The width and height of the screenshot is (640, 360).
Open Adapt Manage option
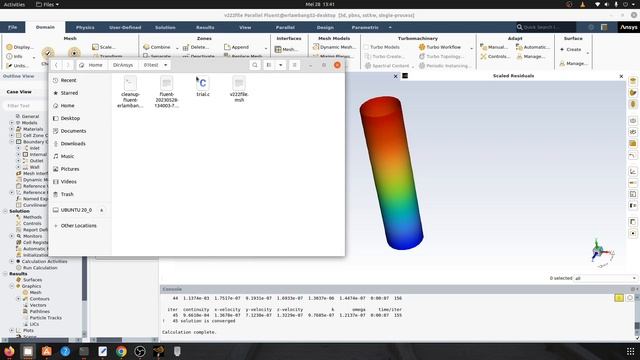point(531,56)
